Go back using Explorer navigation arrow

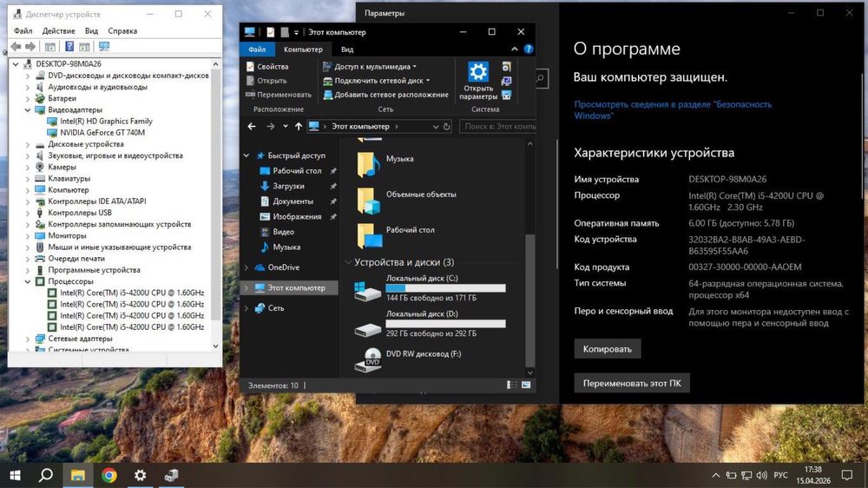coord(252,127)
